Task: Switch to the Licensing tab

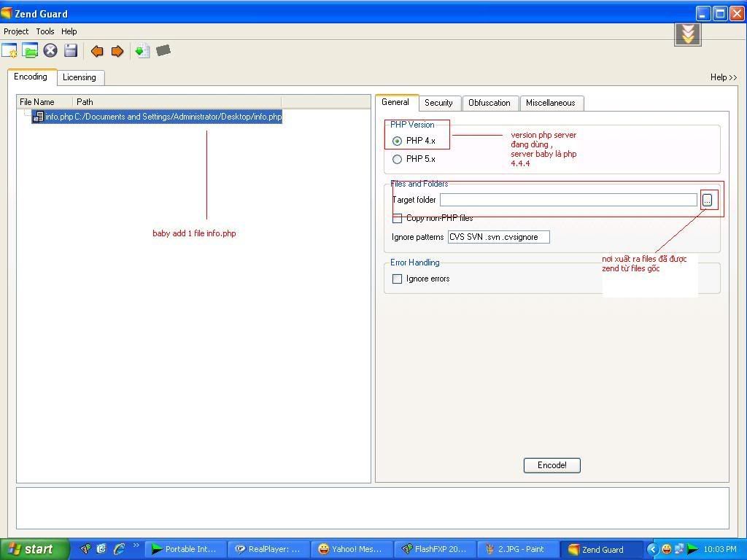Action: click(x=80, y=77)
